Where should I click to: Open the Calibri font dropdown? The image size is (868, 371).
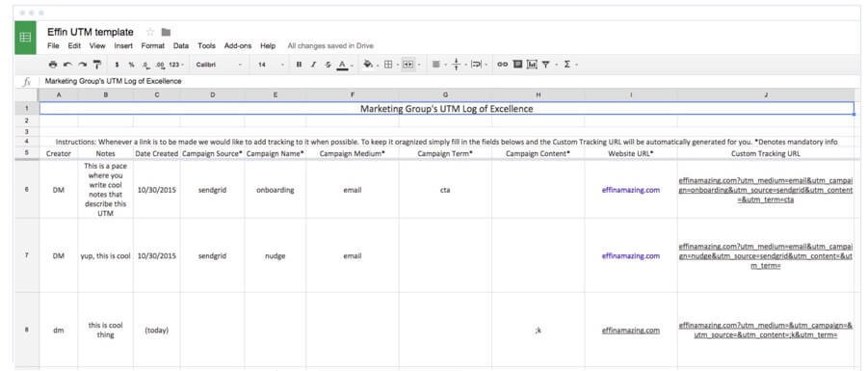tap(219, 65)
